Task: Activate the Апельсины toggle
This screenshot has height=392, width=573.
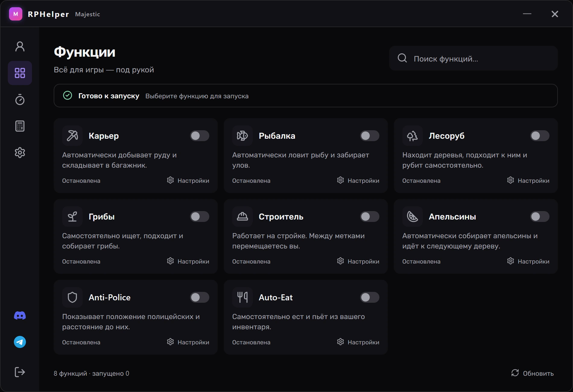Action: click(x=540, y=217)
